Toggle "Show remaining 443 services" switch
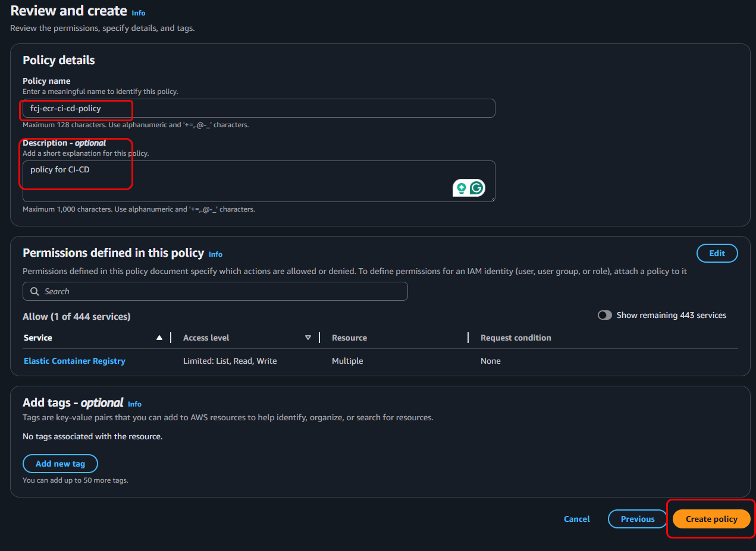Viewport: 756px width, 551px height. (605, 315)
